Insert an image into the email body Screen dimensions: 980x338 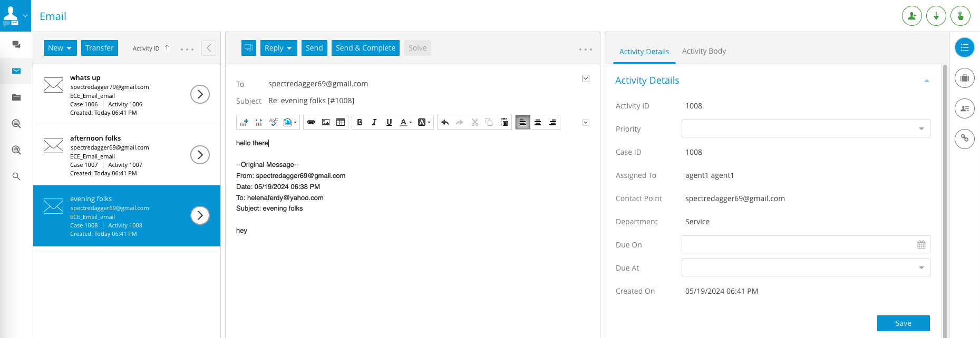pos(326,122)
